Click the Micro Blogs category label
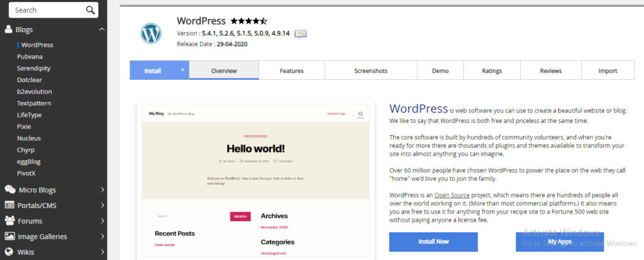This screenshot has height=260, width=644. pyautogui.click(x=37, y=190)
